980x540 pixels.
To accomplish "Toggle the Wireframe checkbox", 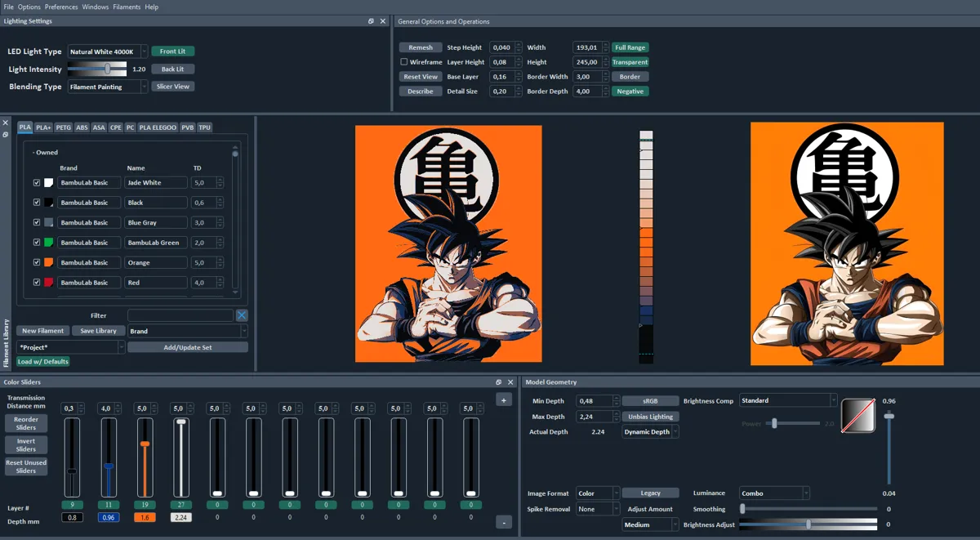I will click(x=403, y=62).
